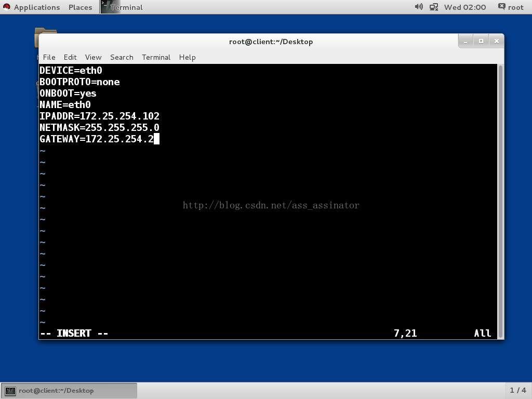Click the BOOTPROTO=none line

79,82
